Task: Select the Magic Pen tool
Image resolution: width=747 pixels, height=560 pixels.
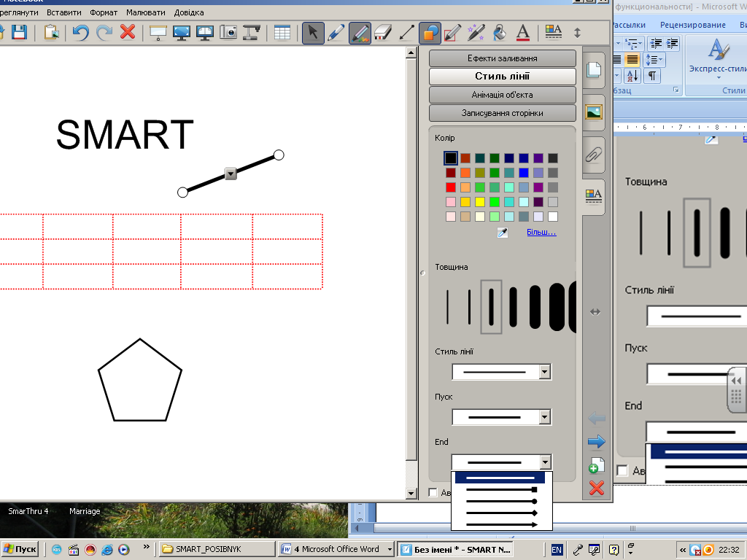Action: tap(476, 33)
